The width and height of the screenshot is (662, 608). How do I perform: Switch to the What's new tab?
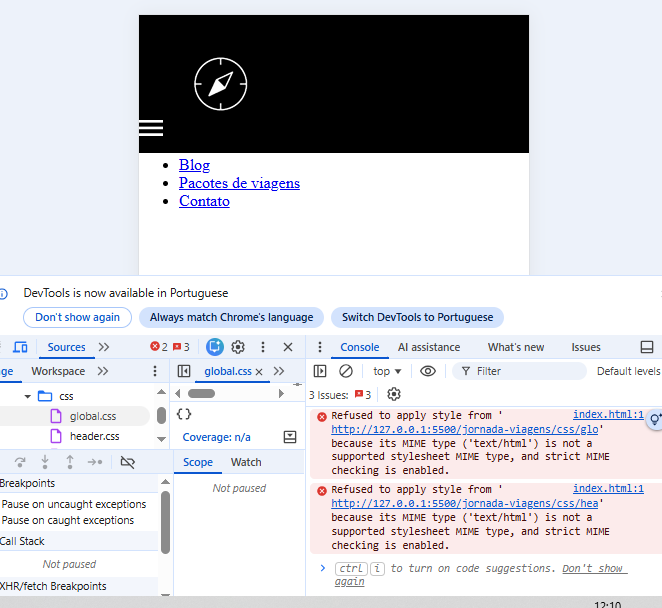coord(516,347)
